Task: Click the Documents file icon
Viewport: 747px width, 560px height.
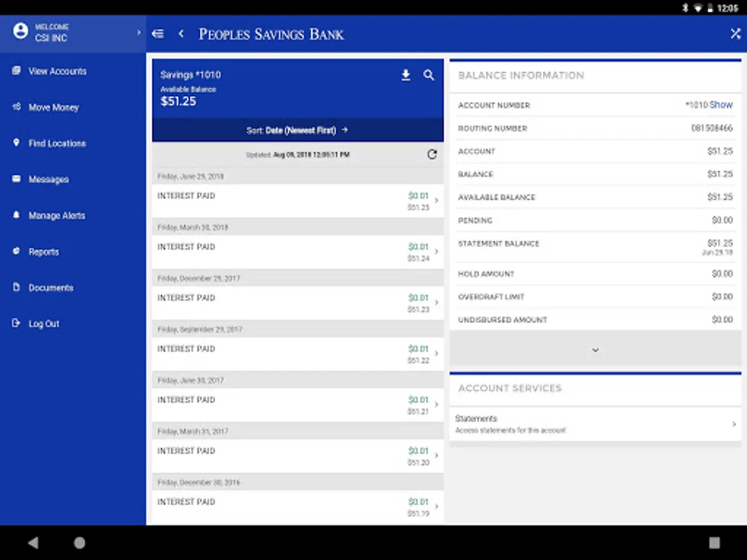Action: click(16, 287)
